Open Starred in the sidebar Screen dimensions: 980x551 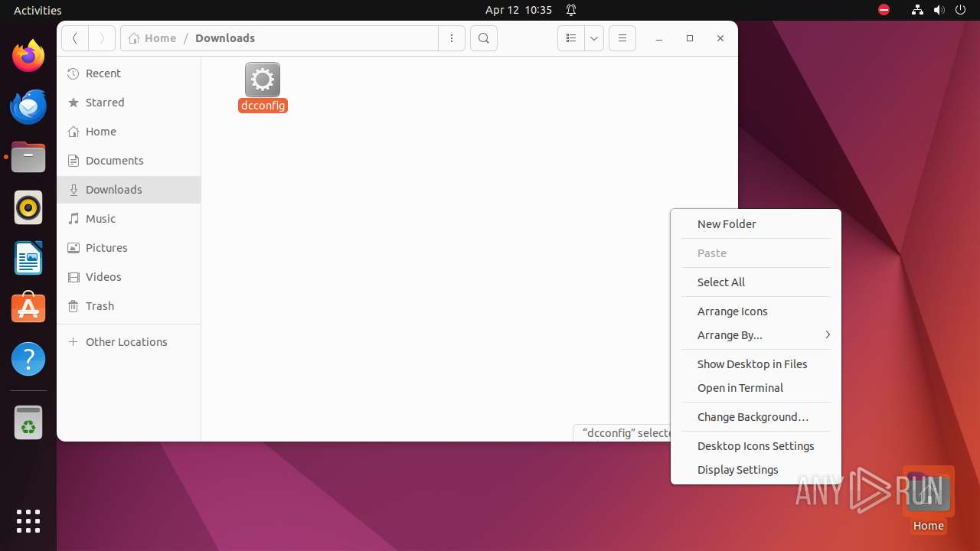(129, 103)
